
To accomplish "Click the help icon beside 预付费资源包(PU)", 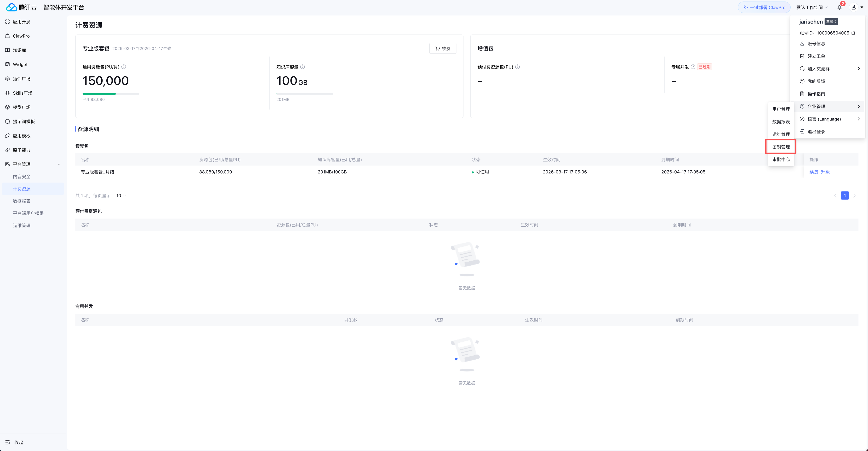I will pyautogui.click(x=517, y=67).
